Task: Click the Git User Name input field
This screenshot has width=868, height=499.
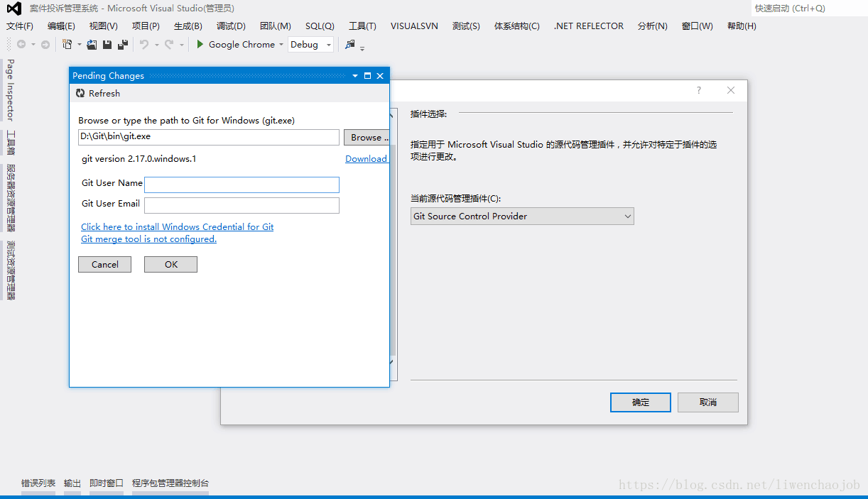Action: coord(242,185)
